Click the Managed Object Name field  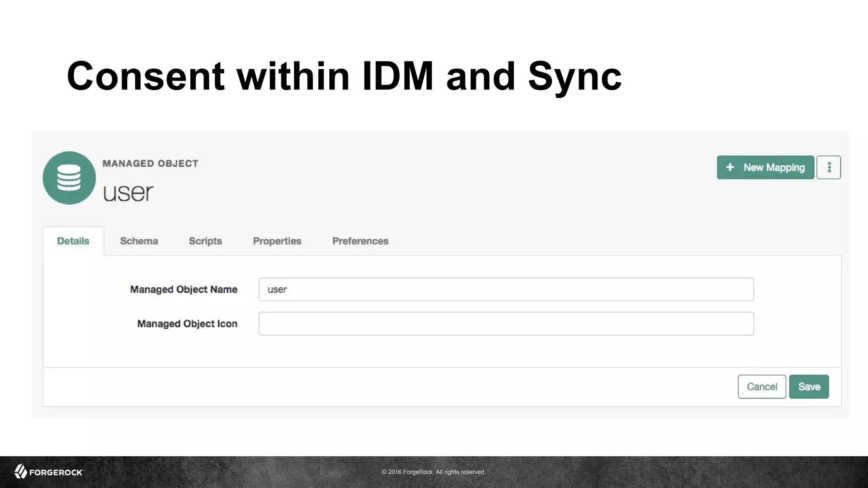pos(506,289)
